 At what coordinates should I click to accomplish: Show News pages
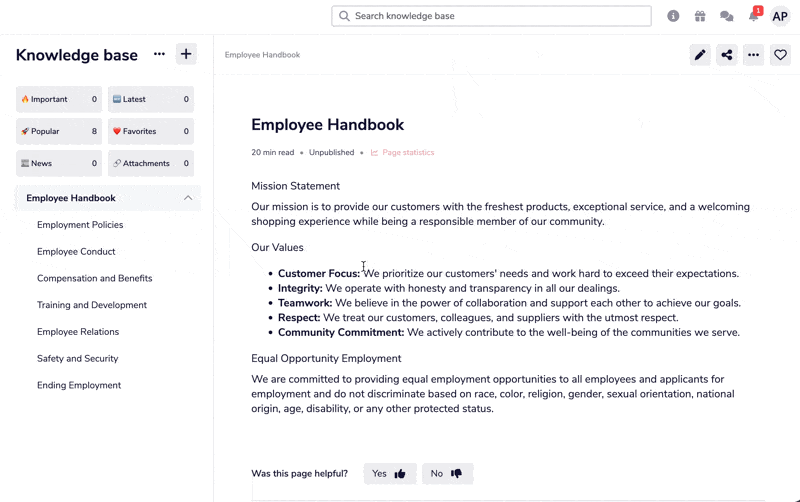click(59, 163)
